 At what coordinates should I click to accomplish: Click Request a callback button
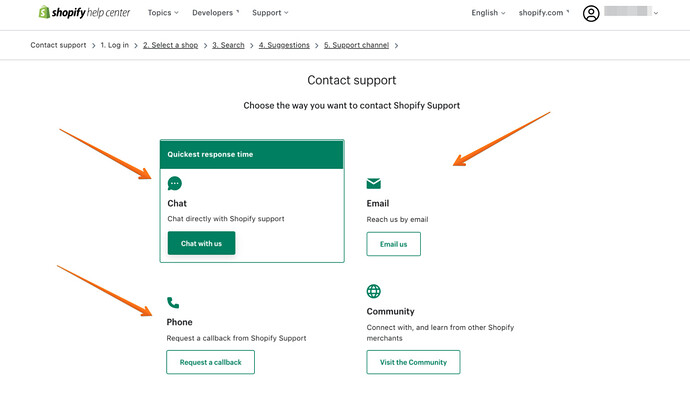210,362
